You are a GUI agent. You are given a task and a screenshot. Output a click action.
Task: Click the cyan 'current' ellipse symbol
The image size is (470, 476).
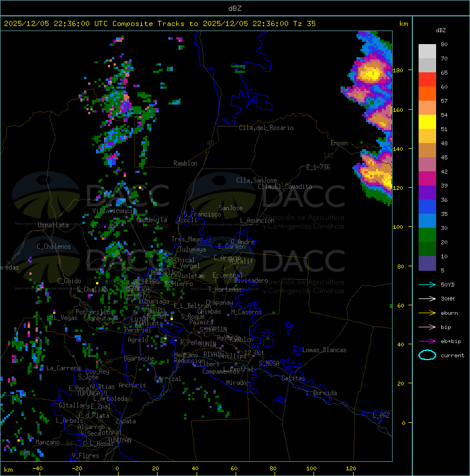pos(427,355)
